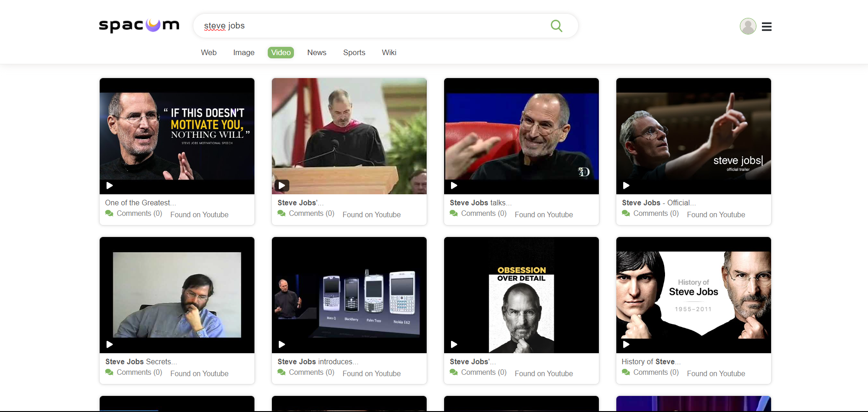Click comments bubble icon under 'Steve Jobs Secrets'
The width and height of the screenshot is (868, 412).
coord(109,372)
